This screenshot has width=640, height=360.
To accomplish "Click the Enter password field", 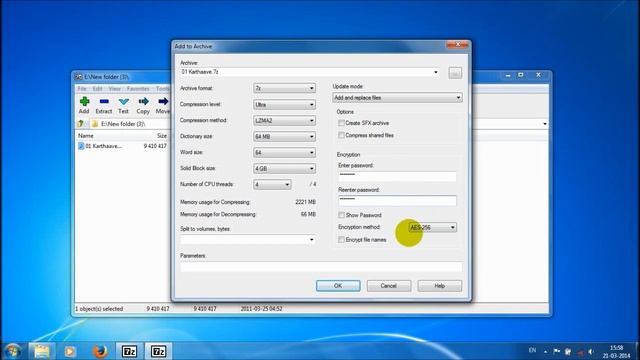I will [x=397, y=176].
